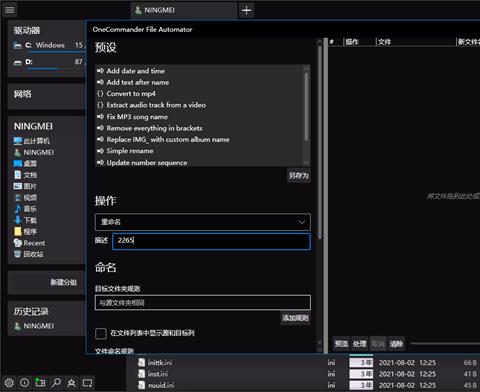Viewport: 480px width, 392px height.
Task: Click the # column header
Action: [x=332, y=42]
